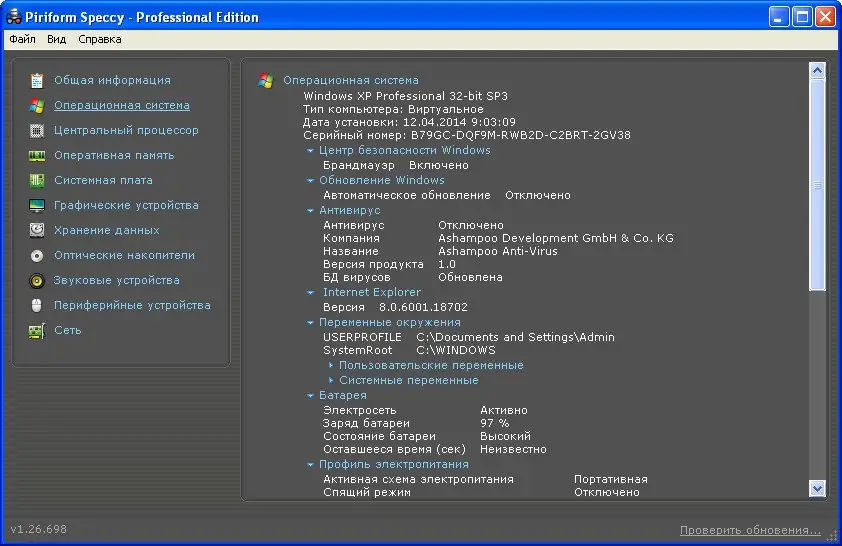The height and width of the screenshot is (546, 842).
Task: Click the Общая информация clipboard icon
Action: (37, 81)
